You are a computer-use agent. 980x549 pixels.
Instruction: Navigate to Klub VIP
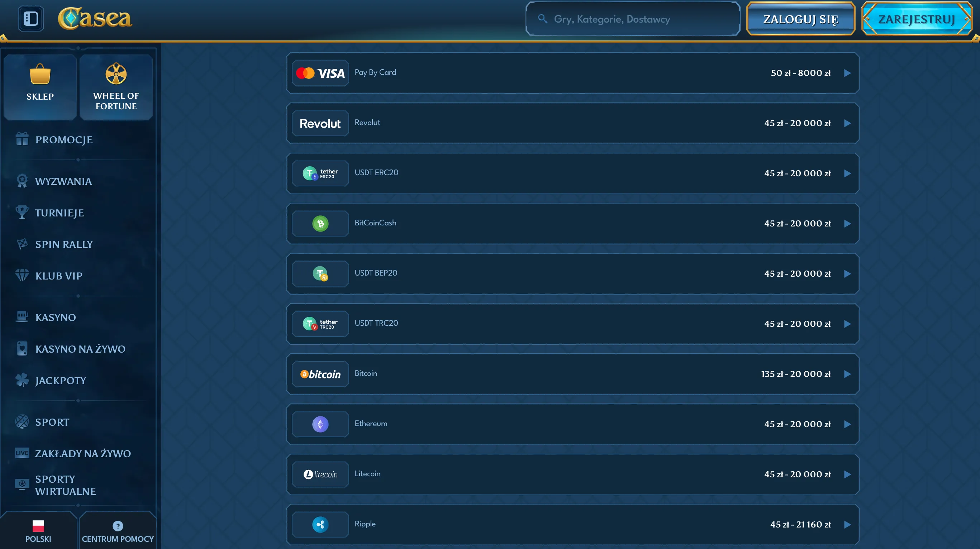pos(59,276)
